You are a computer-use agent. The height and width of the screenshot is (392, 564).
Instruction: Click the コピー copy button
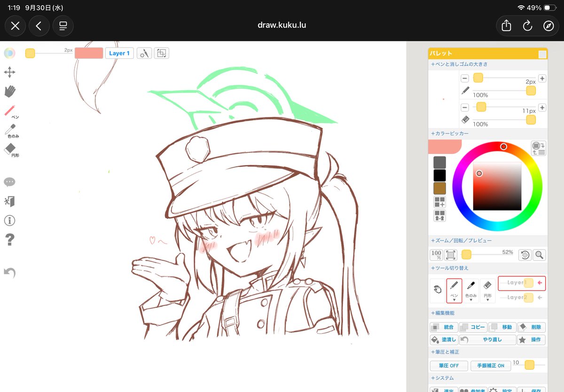pyautogui.click(x=473, y=327)
